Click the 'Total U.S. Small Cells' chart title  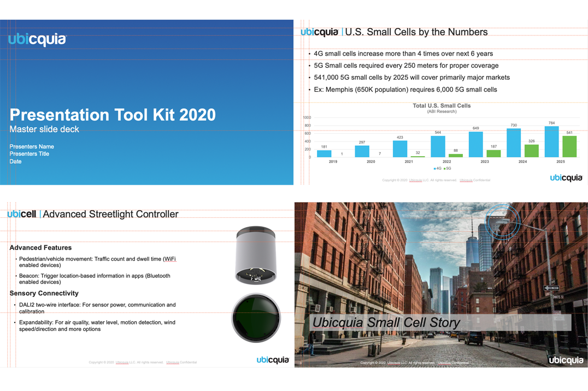coord(442,106)
